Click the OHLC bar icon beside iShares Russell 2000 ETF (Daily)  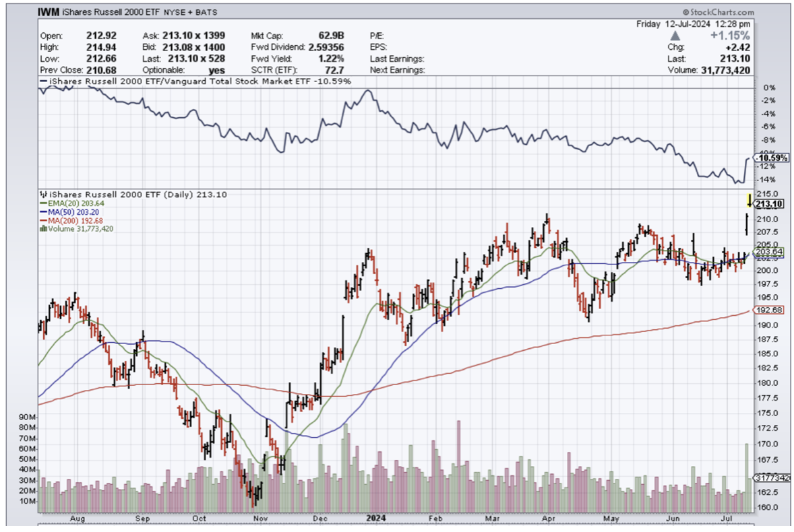[x=43, y=195]
